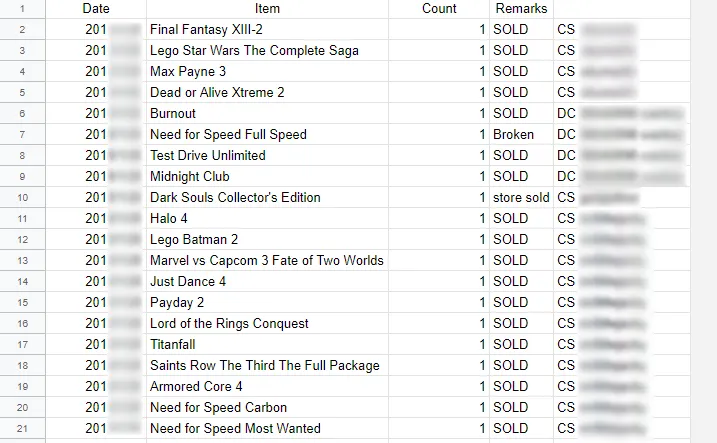Click the Remarks column header cell

521,8
